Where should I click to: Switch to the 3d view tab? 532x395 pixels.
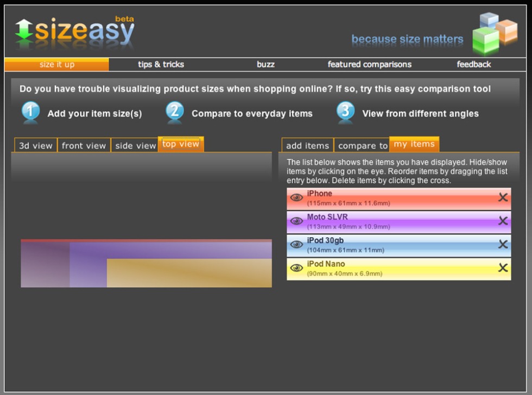[36, 145]
